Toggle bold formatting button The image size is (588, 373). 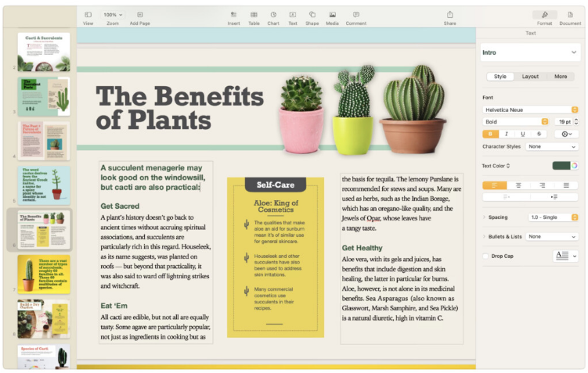pyautogui.click(x=492, y=134)
